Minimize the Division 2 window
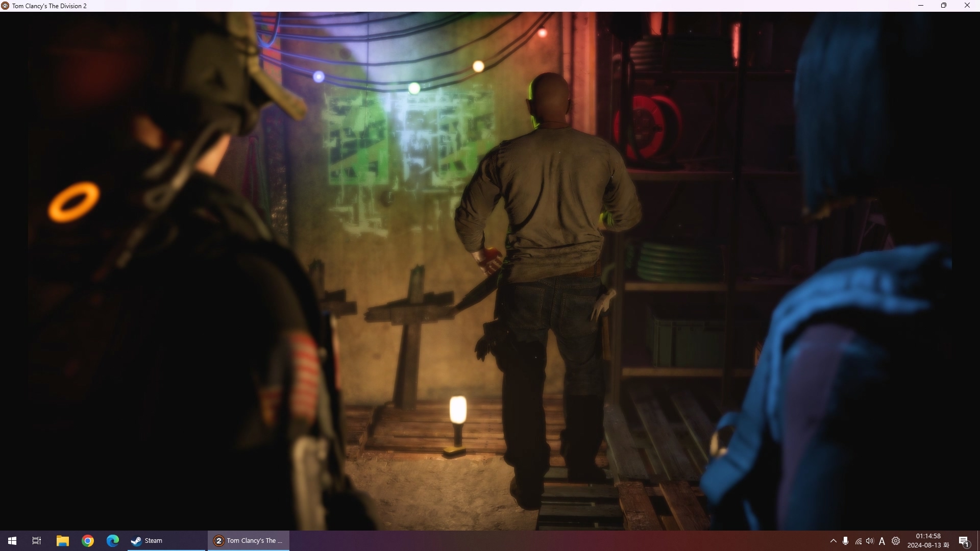Screen dimensions: 980x551 tap(921, 6)
